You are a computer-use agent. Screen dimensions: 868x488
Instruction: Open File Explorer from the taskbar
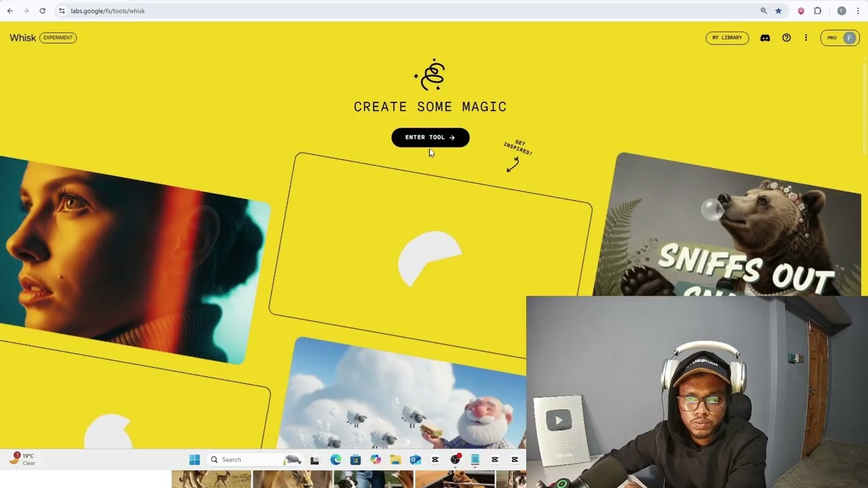coord(395,460)
